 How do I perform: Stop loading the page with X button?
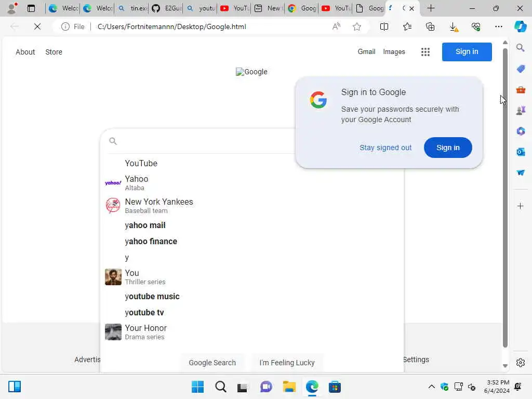(x=37, y=26)
